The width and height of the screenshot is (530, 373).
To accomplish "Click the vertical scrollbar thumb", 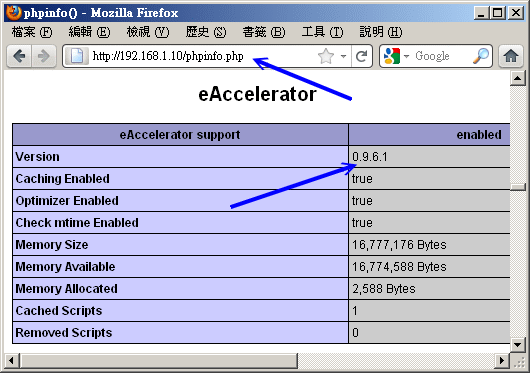I will point(517,187).
